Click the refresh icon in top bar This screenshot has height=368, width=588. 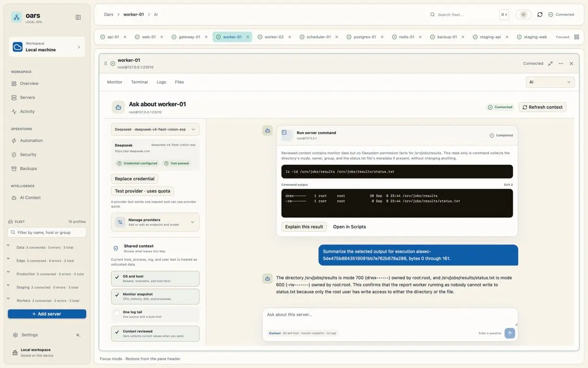point(540,14)
